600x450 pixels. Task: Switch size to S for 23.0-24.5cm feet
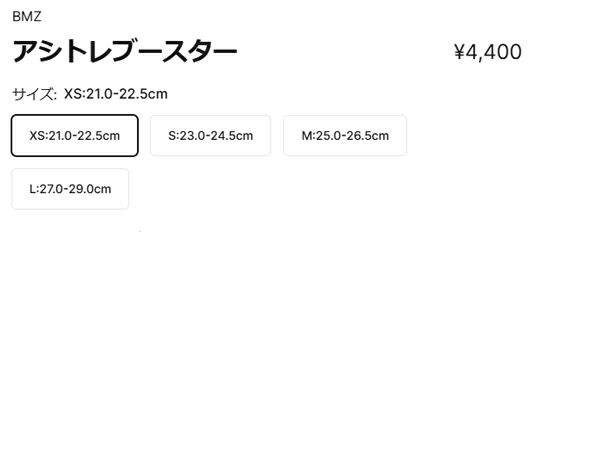[x=210, y=136]
